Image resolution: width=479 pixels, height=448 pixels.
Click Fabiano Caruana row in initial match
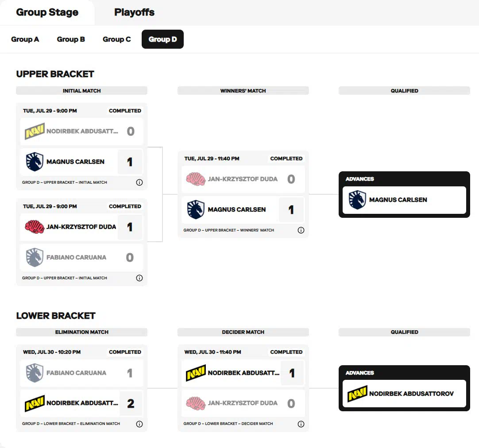coord(81,258)
